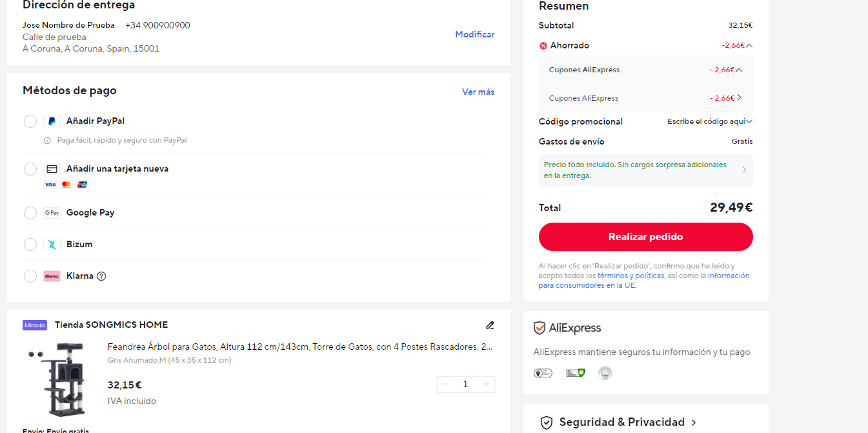The width and height of the screenshot is (868, 433).
Task: Click the quantity field showing 1
Action: pyautogui.click(x=466, y=385)
